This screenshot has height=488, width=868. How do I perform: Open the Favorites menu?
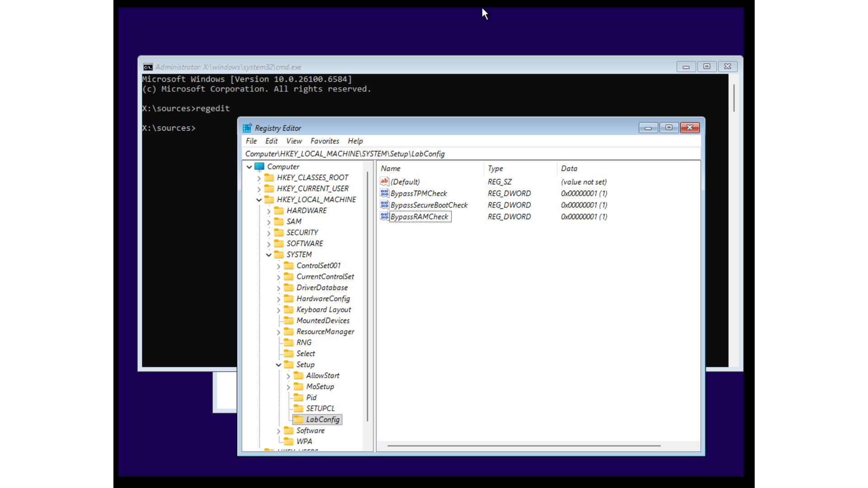tap(325, 141)
